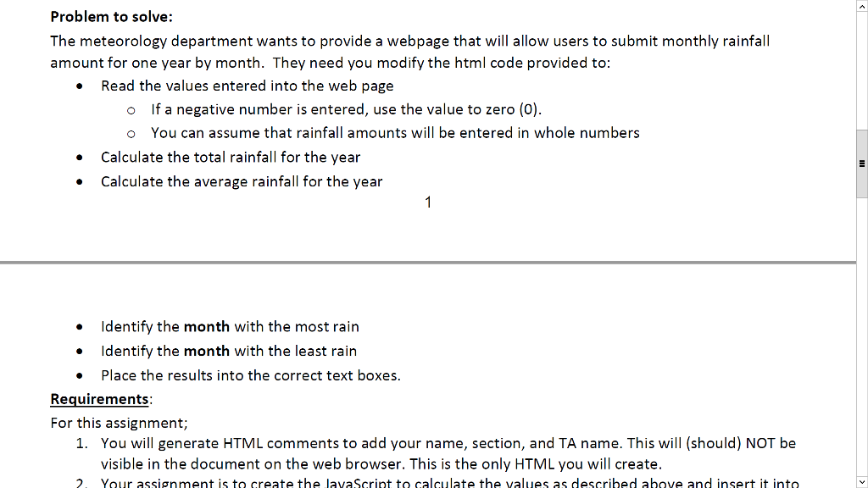The image size is (868, 488).
Task: Click the 'amount for one year by month' line
Action: point(331,63)
